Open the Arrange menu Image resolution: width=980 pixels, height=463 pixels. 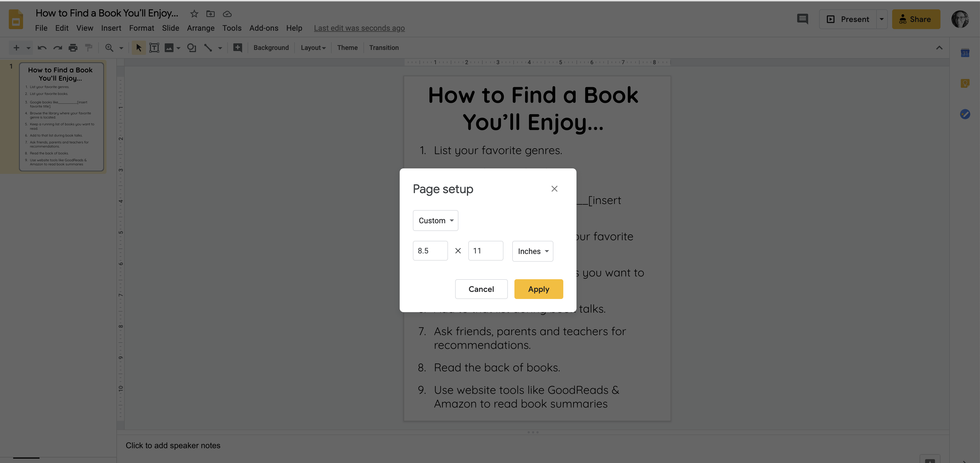200,28
